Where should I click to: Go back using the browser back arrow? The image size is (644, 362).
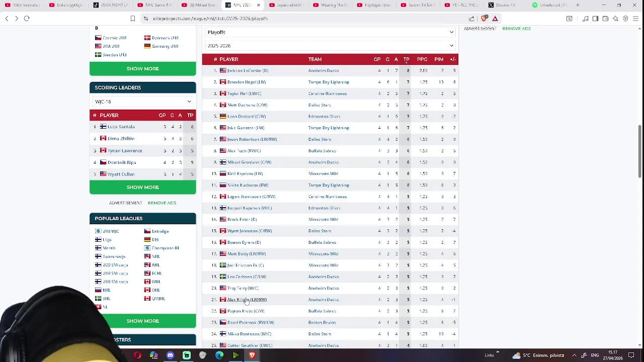[x=7, y=19]
